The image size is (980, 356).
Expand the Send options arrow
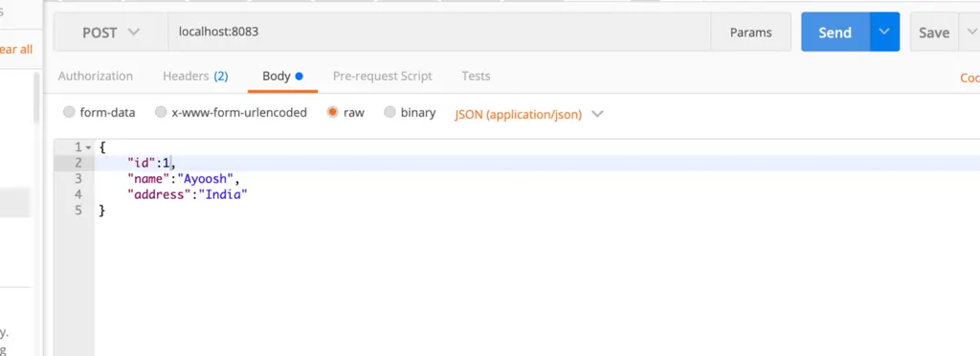point(883,32)
